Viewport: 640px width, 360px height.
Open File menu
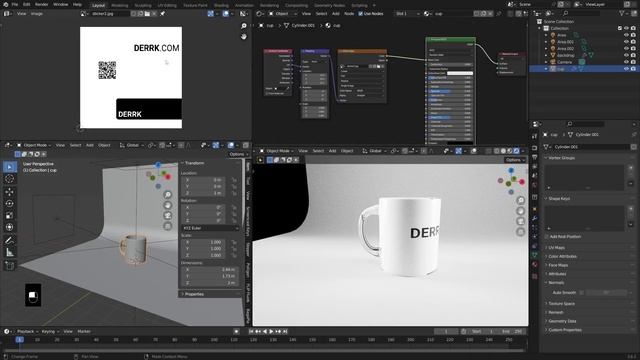coord(15,4)
